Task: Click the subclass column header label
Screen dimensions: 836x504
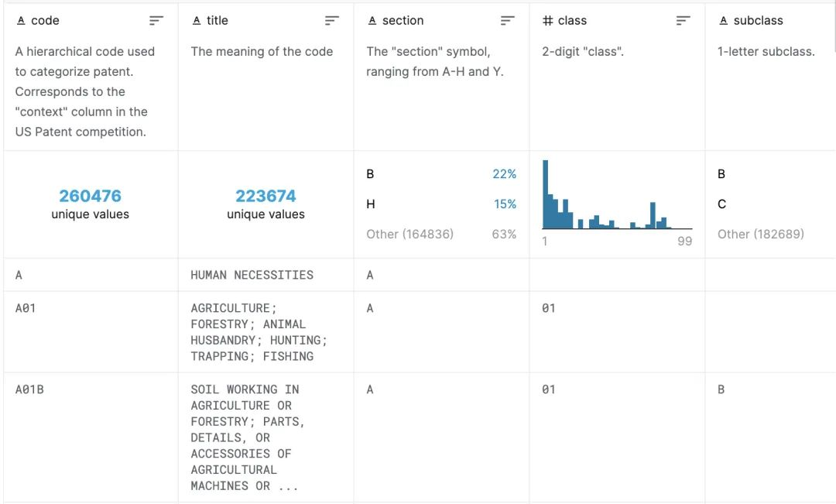Action: click(x=758, y=21)
